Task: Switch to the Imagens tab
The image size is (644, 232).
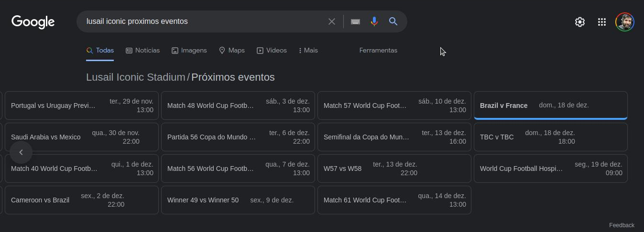Action: (189, 51)
